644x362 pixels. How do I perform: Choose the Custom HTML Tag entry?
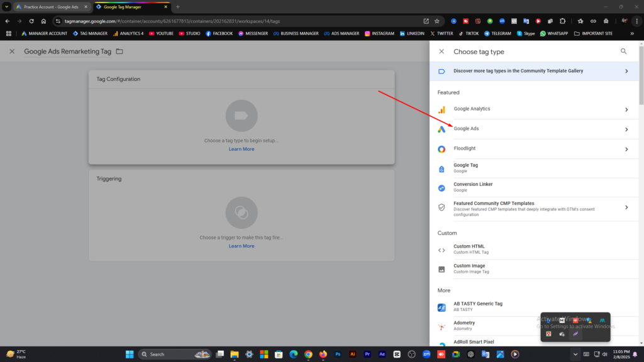(534, 250)
